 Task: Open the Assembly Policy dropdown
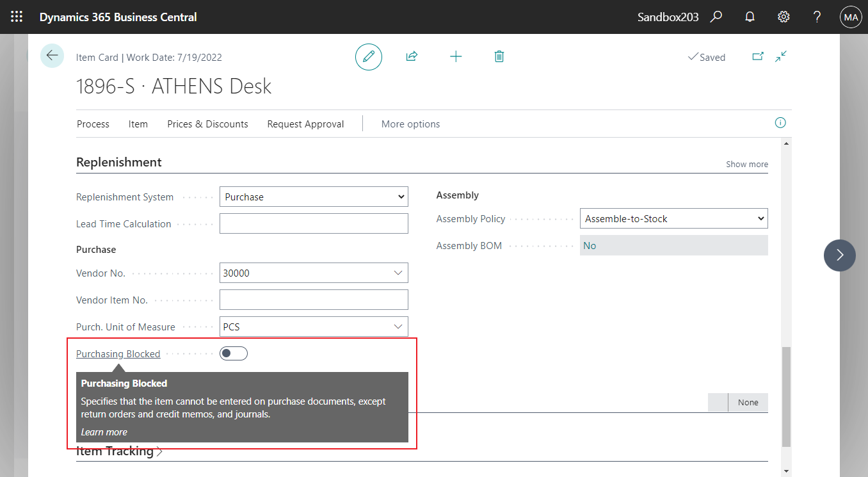point(759,218)
